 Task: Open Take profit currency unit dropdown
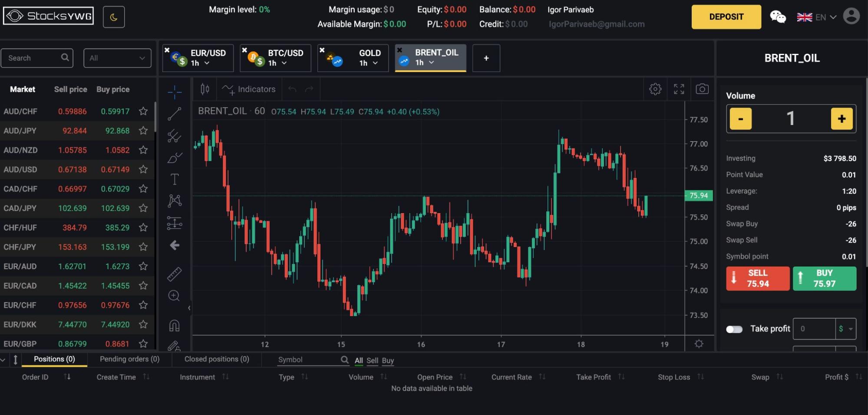[846, 329]
